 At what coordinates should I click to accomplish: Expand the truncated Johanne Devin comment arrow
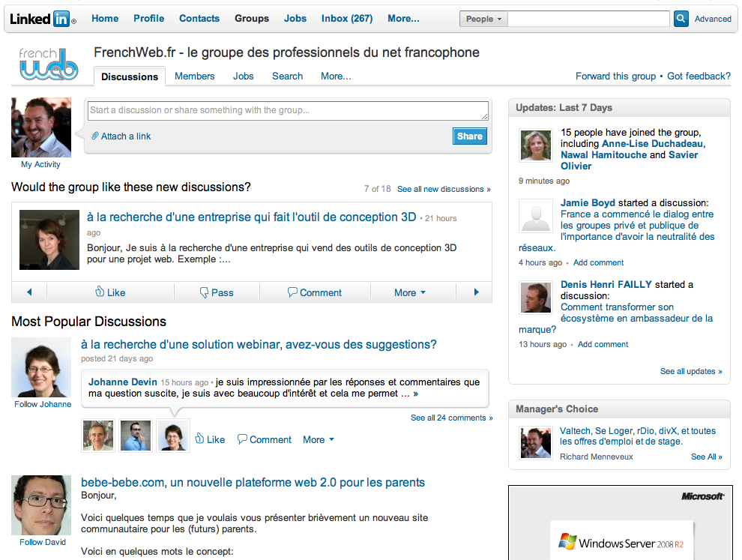(415, 394)
